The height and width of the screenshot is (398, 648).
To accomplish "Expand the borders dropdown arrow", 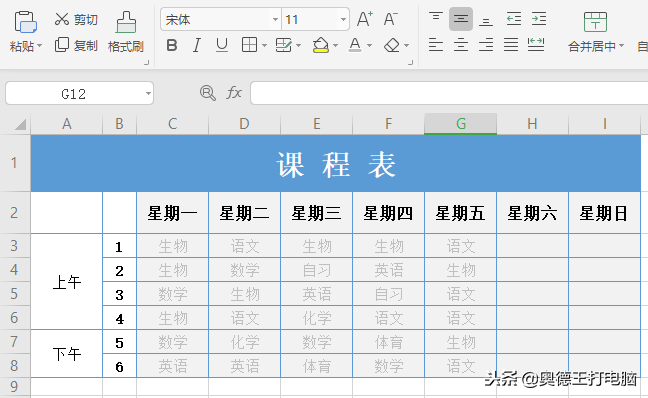I will pos(264,45).
